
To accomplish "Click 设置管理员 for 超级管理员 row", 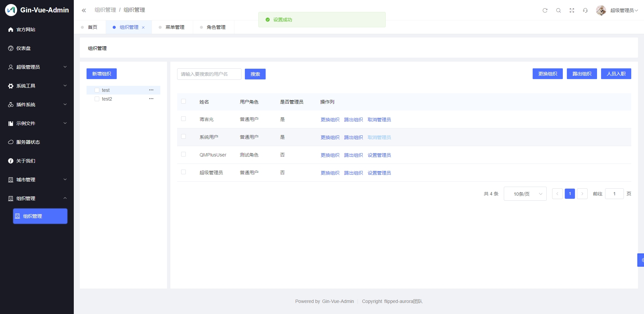I will click(x=379, y=173).
